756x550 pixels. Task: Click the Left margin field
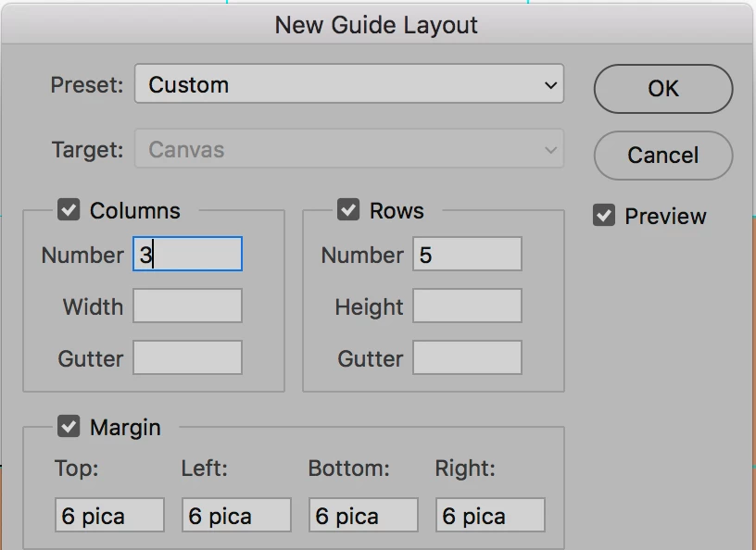(x=236, y=516)
